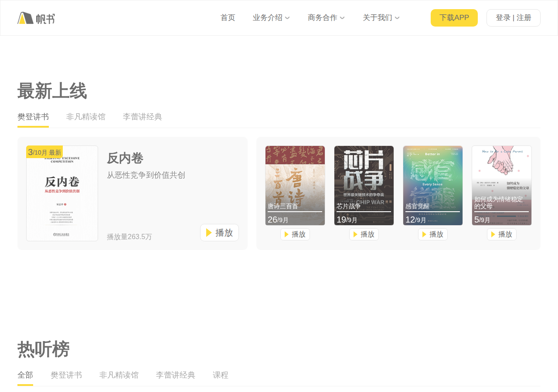Open 如何成为情绪稳定的父母 cover thumbnail
The height and width of the screenshot is (392, 558).
click(502, 186)
